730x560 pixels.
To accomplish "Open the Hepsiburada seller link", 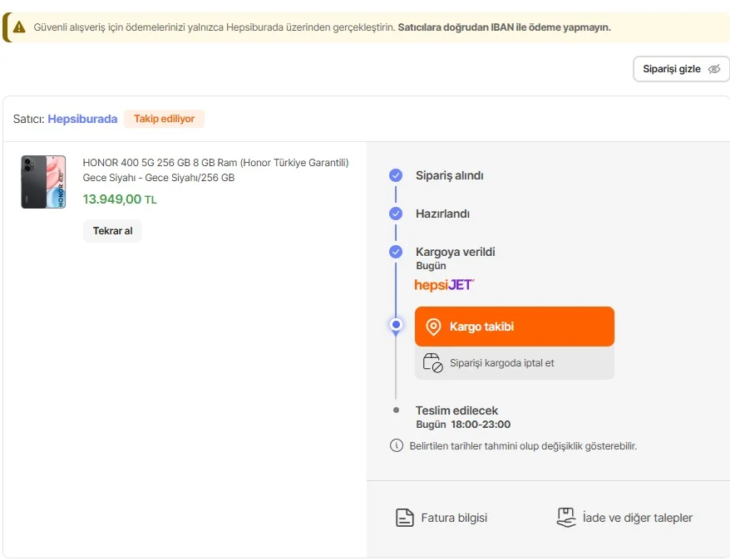I will 82,119.
